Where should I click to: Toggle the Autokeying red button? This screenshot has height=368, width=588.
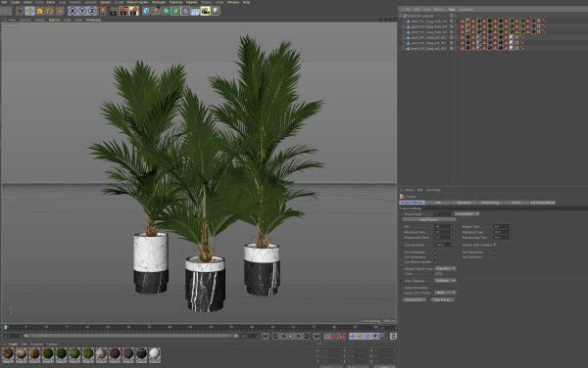click(x=334, y=337)
